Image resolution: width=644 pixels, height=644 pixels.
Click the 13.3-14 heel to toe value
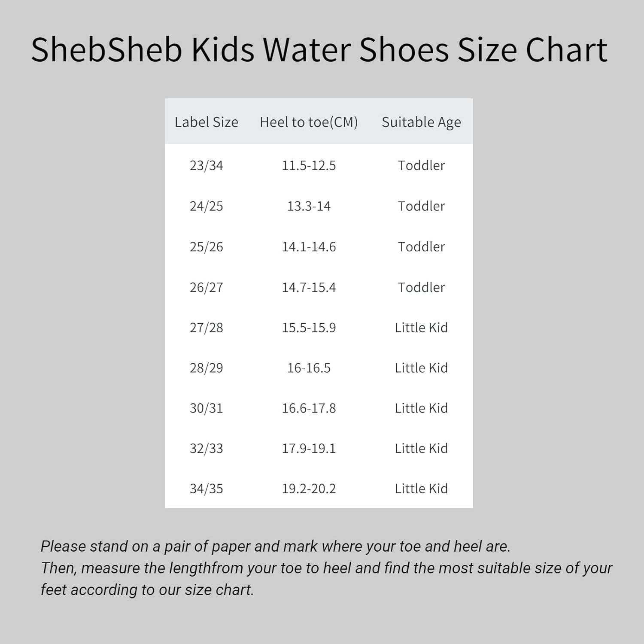(309, 206)
